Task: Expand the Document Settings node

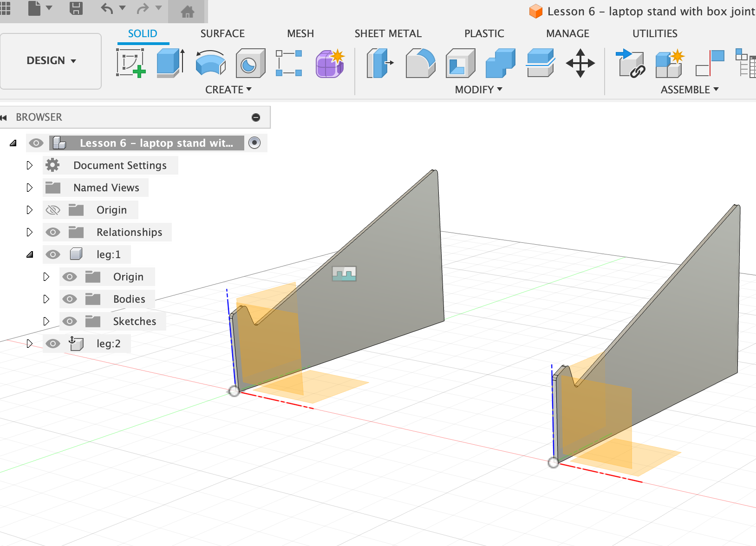Action: 30,165
